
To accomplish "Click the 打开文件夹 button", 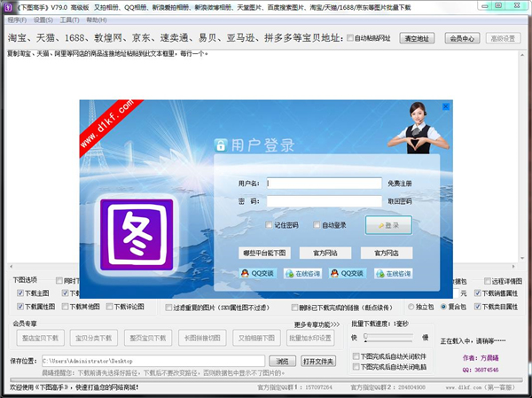I will pos(318,361).
